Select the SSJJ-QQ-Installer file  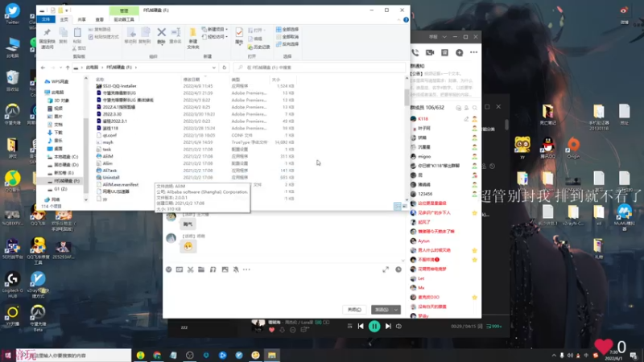coord(119,86)
